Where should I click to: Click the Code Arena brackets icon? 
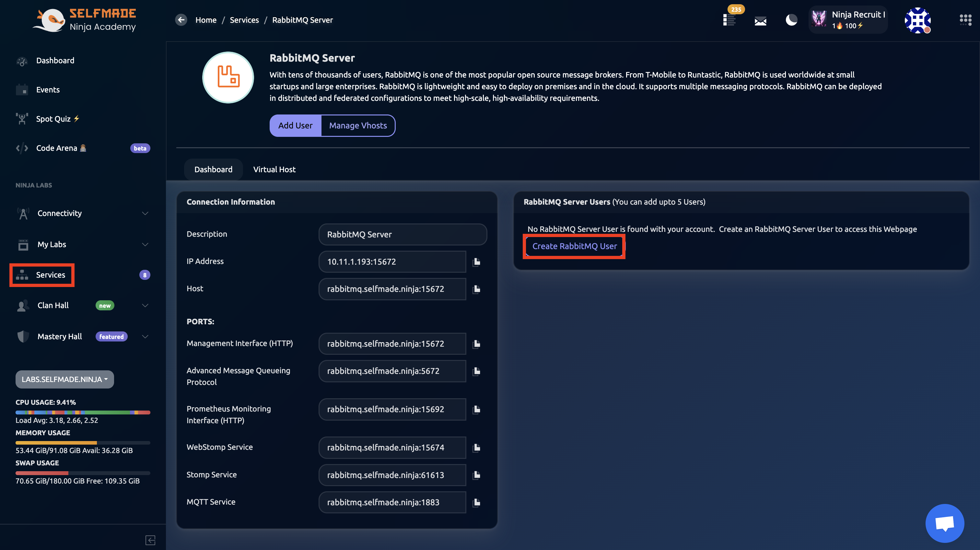22,148
